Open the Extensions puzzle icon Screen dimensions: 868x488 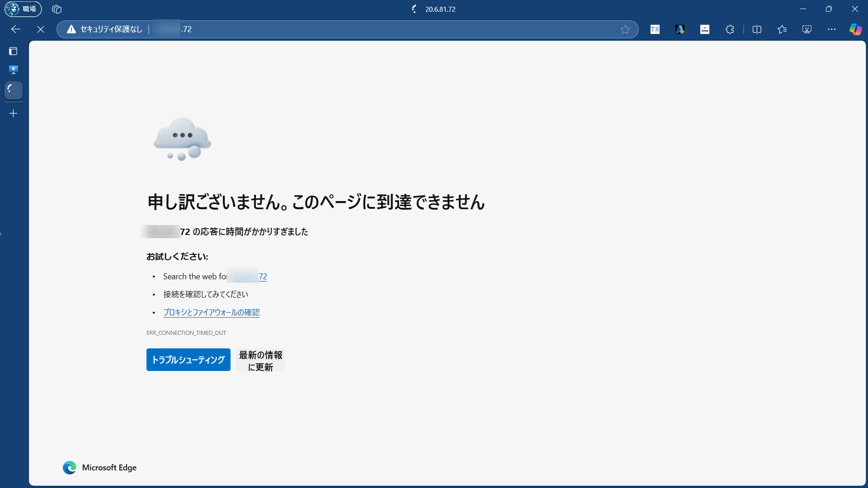coord(730,29)
